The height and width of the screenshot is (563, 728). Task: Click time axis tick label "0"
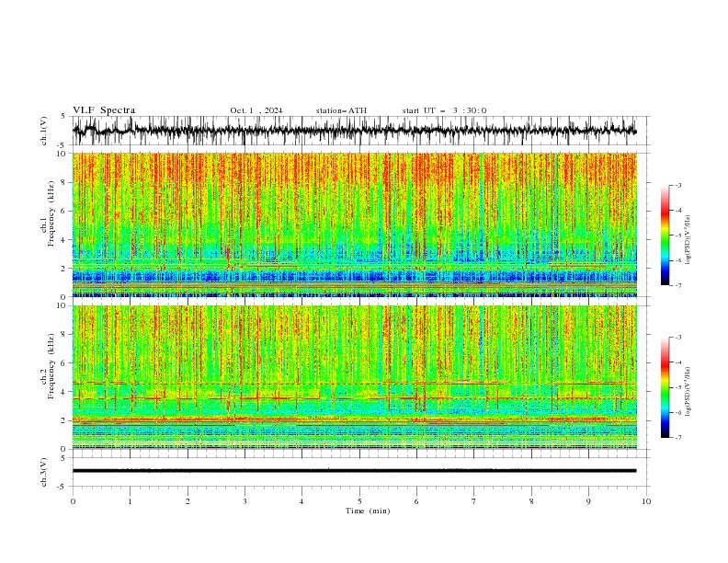point(73,501)
